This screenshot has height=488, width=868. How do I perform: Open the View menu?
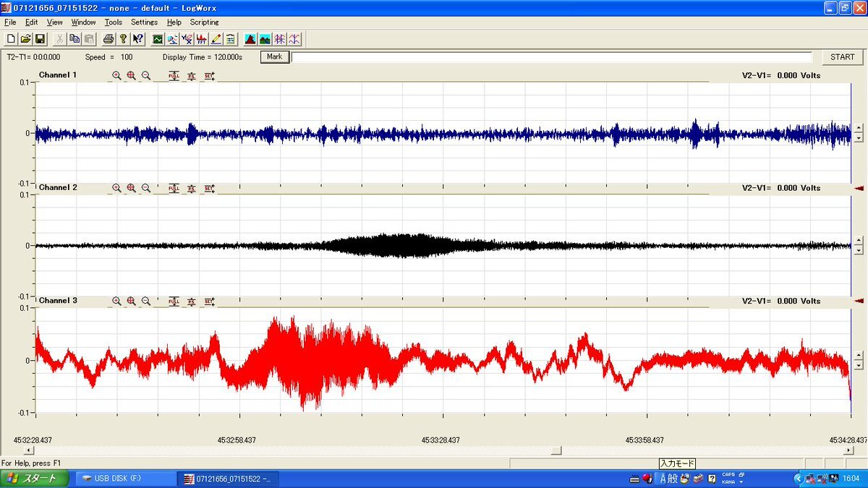55,22
